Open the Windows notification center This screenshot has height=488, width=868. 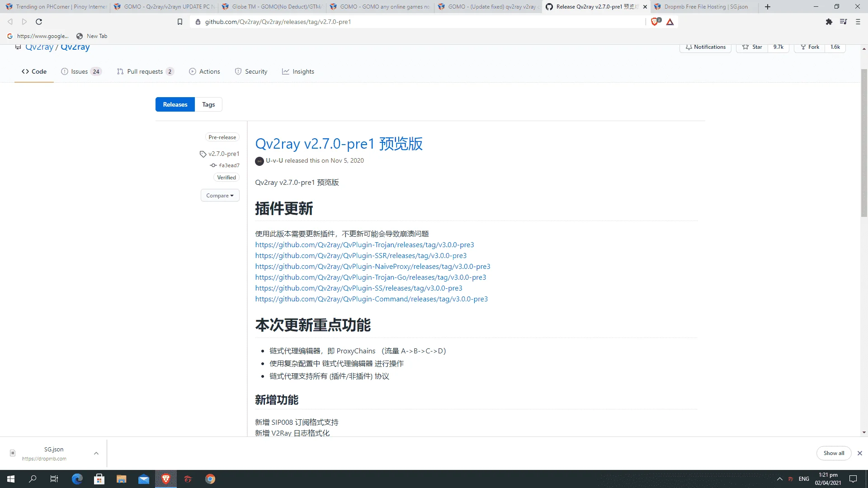tap(853, 479)
